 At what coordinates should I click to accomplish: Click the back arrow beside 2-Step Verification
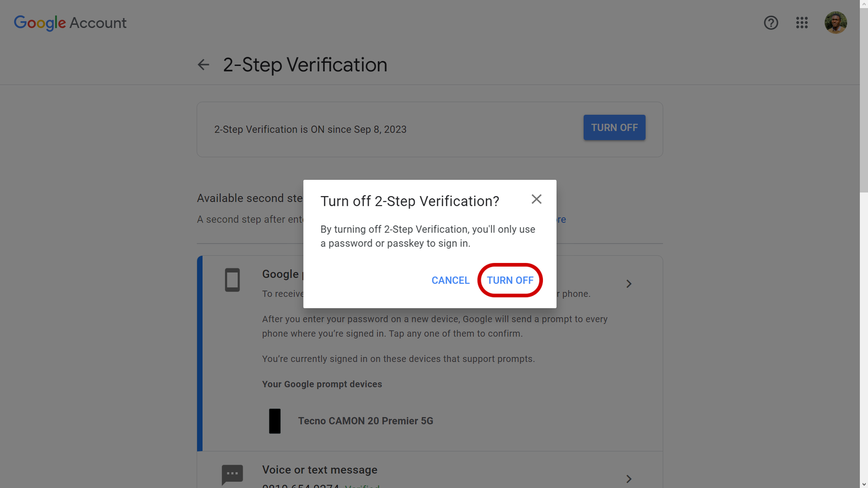[203, 65]
